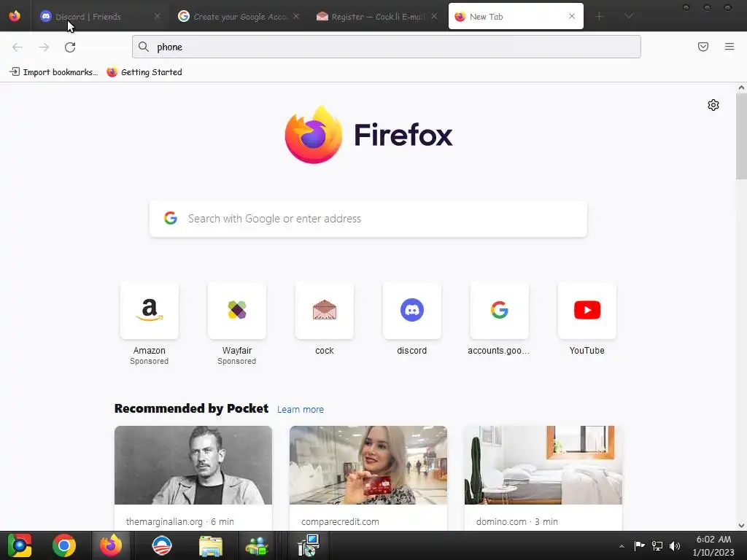Switch to the Register — Cock.li E-mail tab
This screenshot has width=747, height=560.
click(x=376, y=17)
